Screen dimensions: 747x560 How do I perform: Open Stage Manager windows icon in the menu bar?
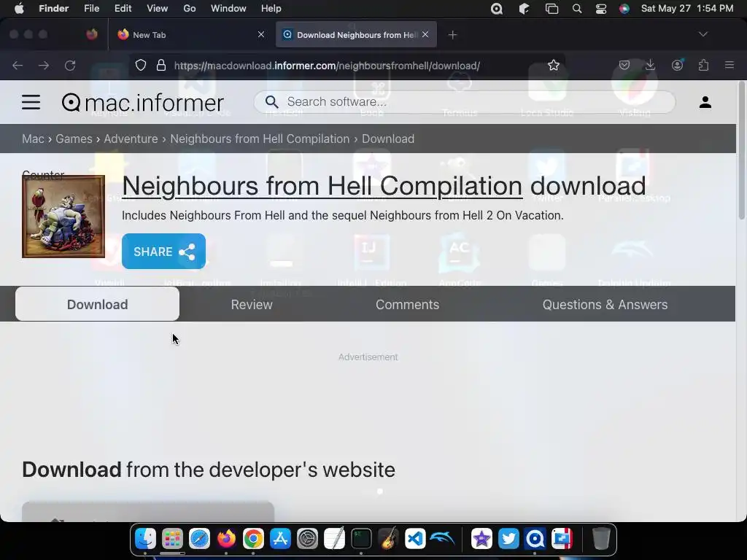point(551,9)
